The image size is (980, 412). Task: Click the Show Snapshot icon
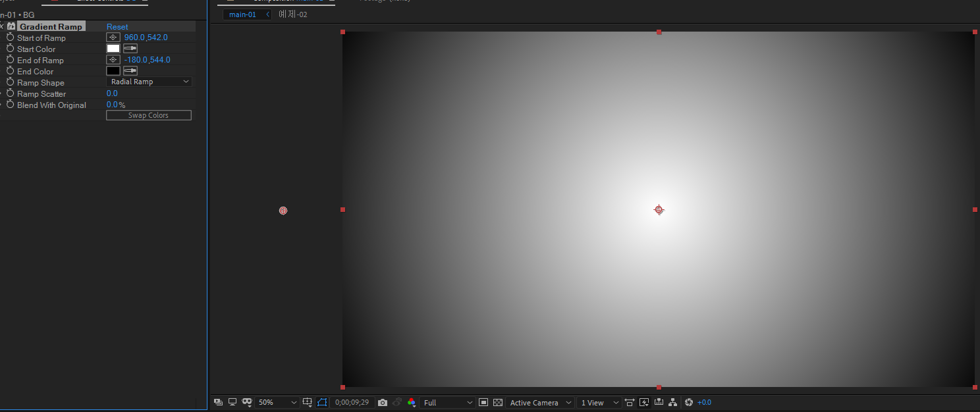(397, 402)
